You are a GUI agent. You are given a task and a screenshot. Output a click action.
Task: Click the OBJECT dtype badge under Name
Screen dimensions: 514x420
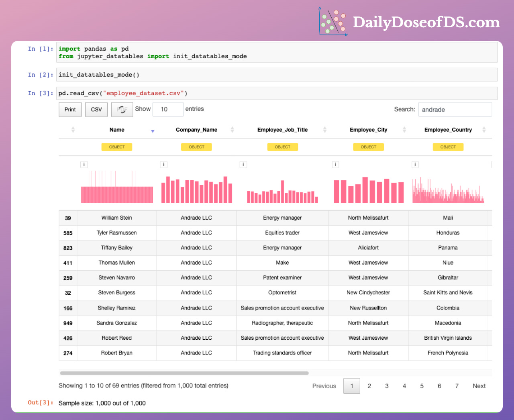point(116,147)
